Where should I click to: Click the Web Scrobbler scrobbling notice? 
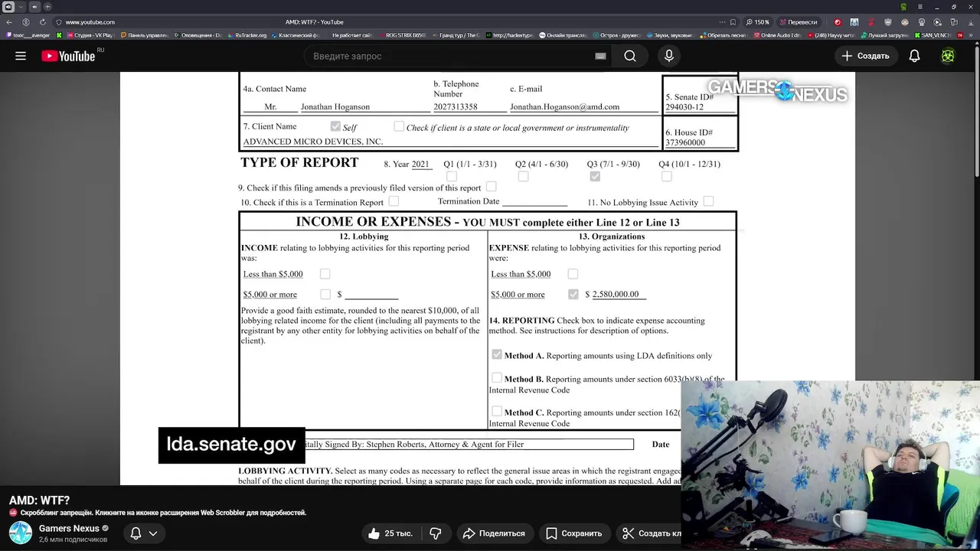pos(158,513)
